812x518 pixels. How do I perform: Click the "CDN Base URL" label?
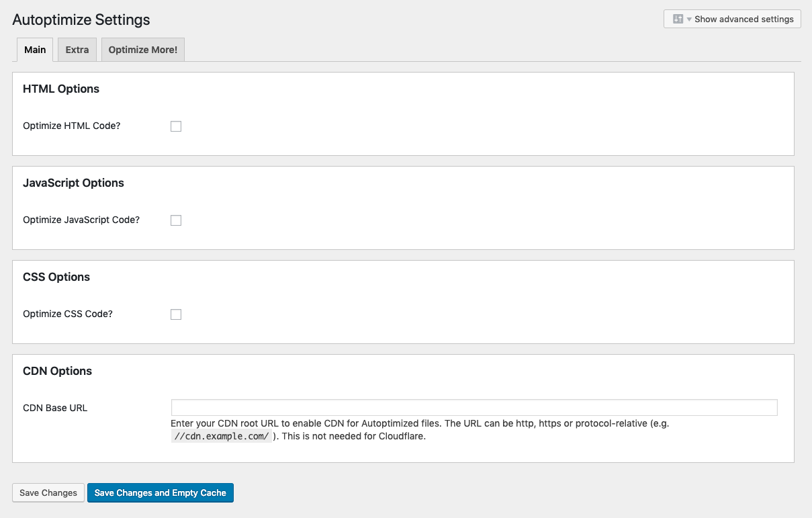(x=55, y=408)
